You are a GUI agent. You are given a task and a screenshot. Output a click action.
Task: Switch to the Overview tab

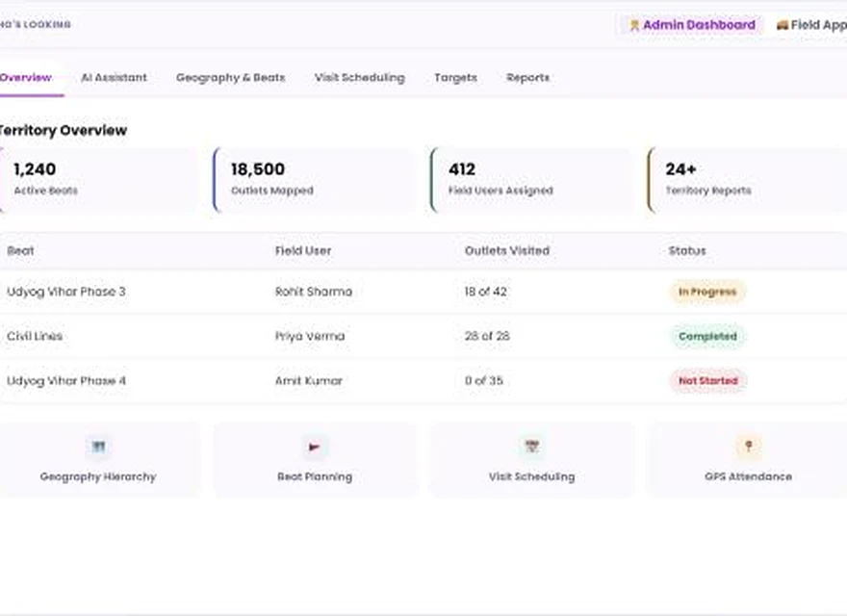coord(25,77)
